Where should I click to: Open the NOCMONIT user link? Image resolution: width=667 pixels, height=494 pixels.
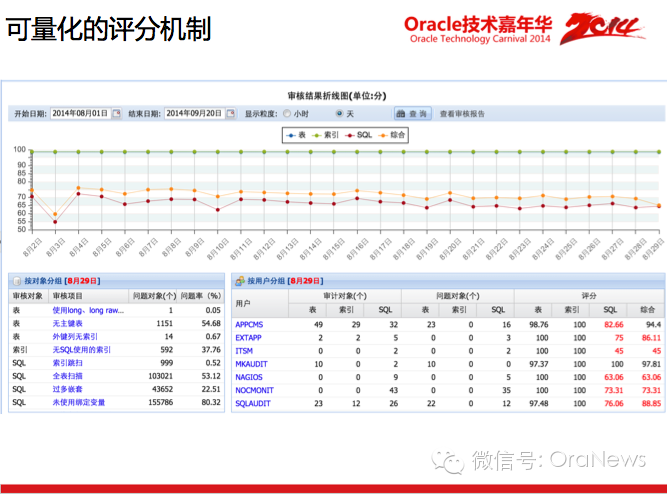click(x=255, y=390)
